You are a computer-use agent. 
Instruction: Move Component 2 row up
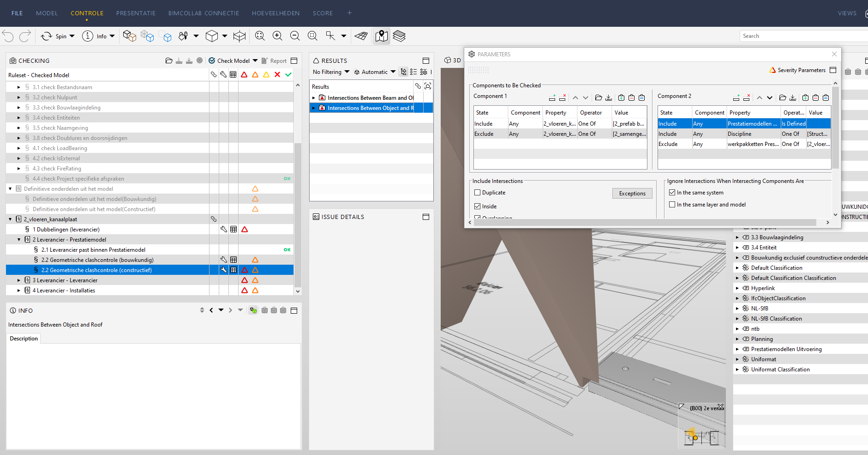(x=760, y=97)
